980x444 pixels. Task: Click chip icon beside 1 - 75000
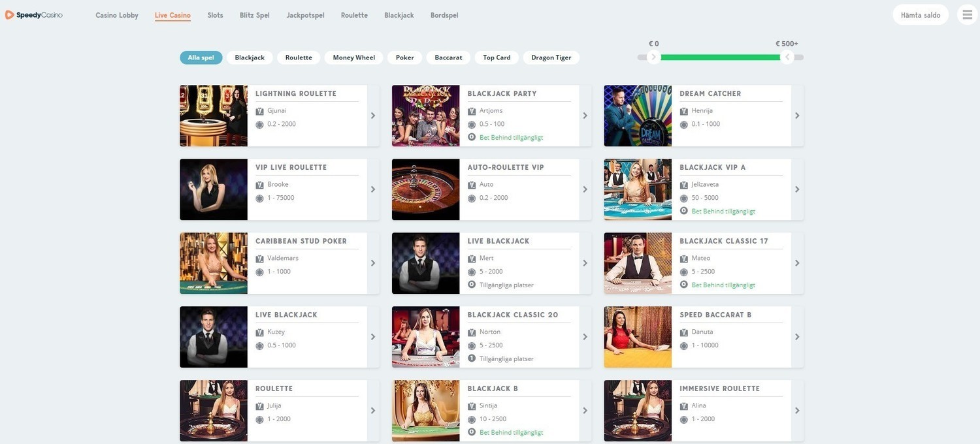(x=259, y=198)
